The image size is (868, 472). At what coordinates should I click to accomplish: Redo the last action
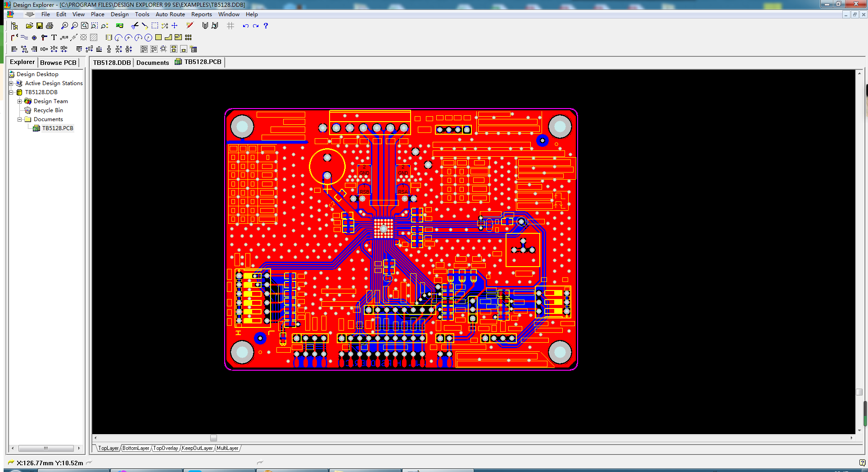256,26
